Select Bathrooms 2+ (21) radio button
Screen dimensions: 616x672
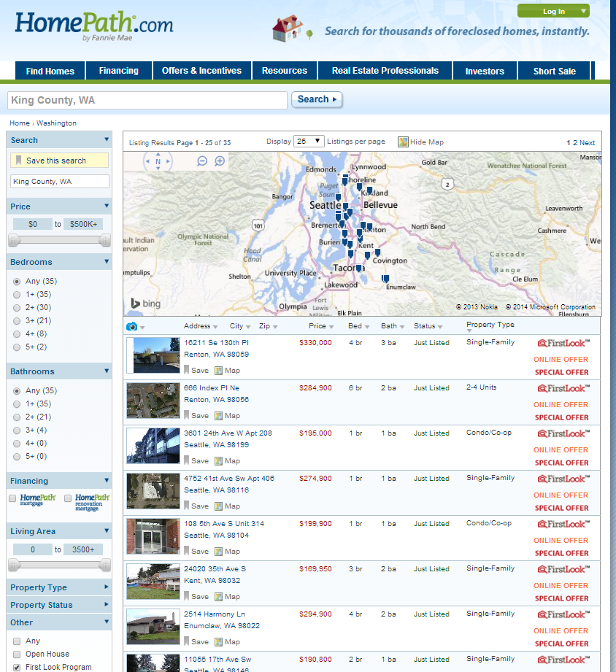pos(17,417)
